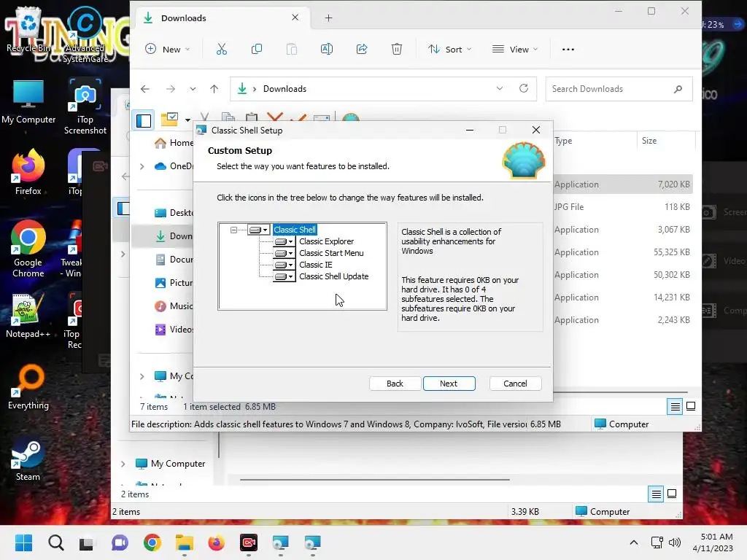747x560 pixels.
Task: Refresh the Downloads folder
Action: tap(524, 88)
